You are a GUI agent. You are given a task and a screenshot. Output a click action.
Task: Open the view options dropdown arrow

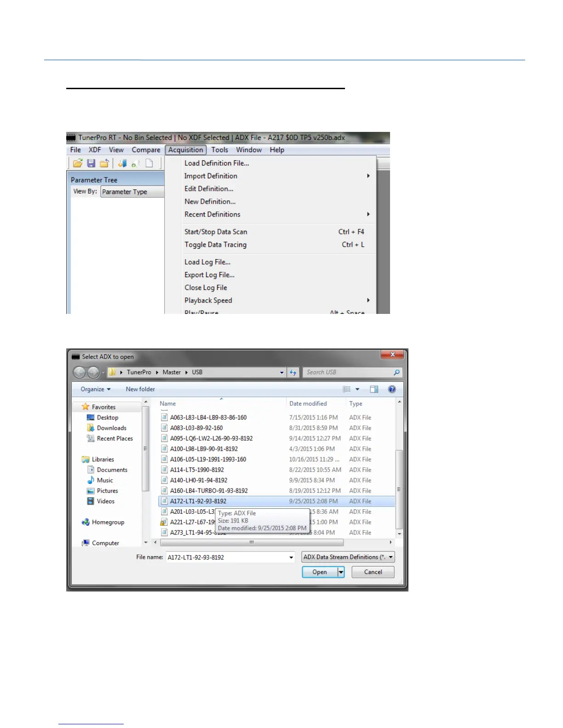click(x=357, y=389)
